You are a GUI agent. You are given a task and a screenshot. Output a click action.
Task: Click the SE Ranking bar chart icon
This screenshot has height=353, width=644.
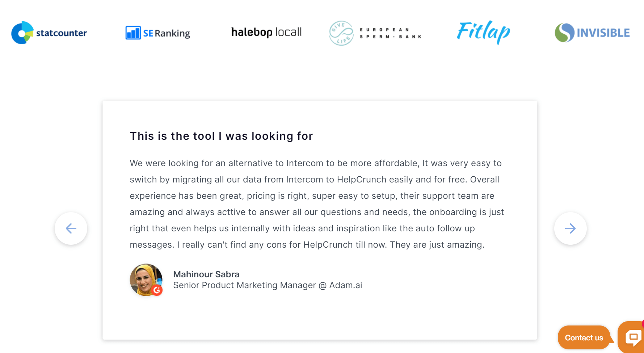point(133,33)
